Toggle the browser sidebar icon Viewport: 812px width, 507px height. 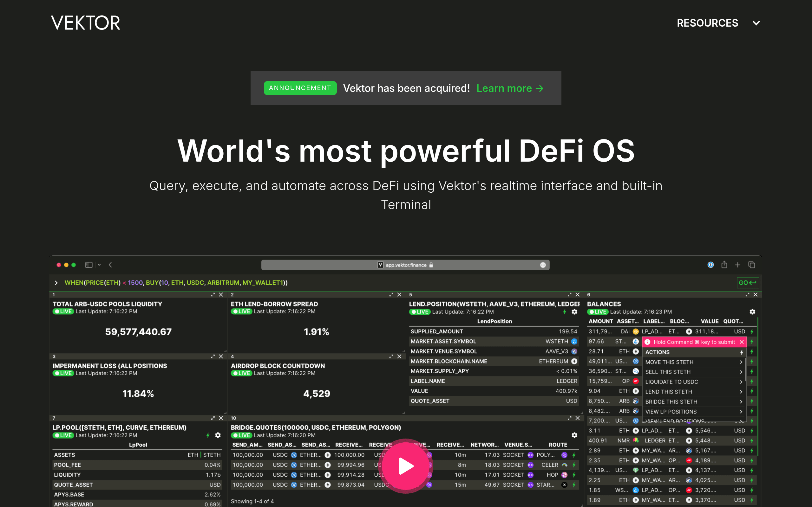(89, 265)
